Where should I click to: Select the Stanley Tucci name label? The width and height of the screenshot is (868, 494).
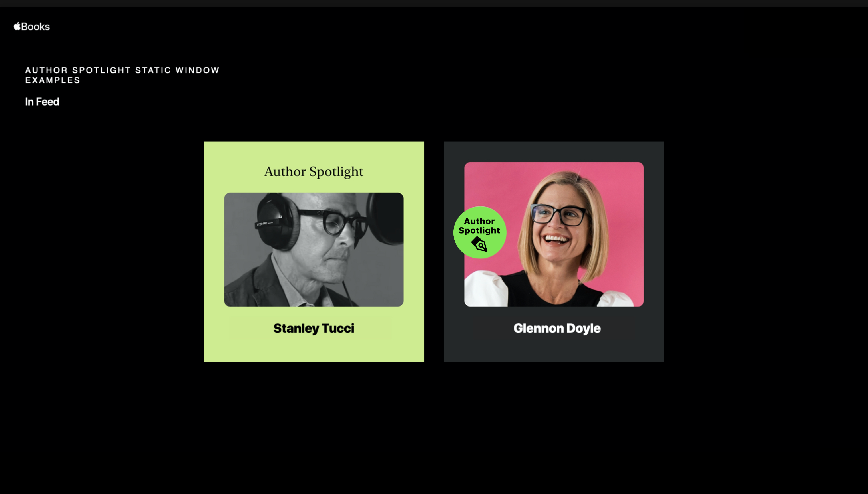tap(314, 328)
